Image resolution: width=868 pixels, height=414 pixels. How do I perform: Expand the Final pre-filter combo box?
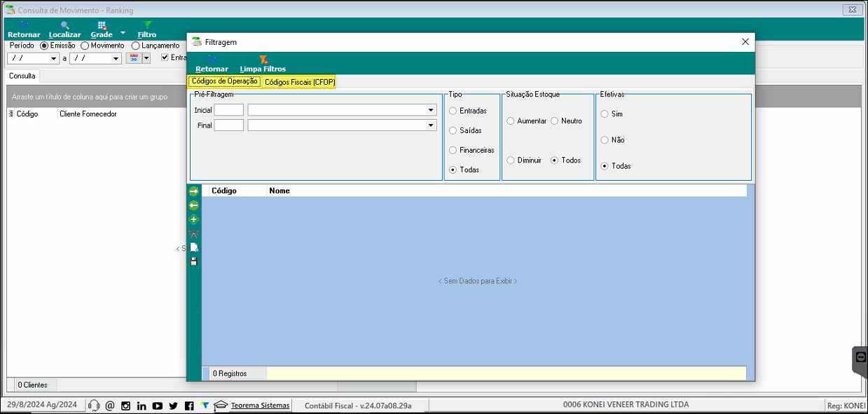pos(431,125)
